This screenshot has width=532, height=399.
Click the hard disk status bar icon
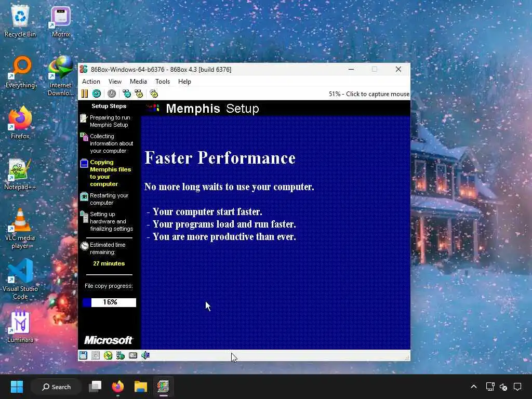(133, 355)
